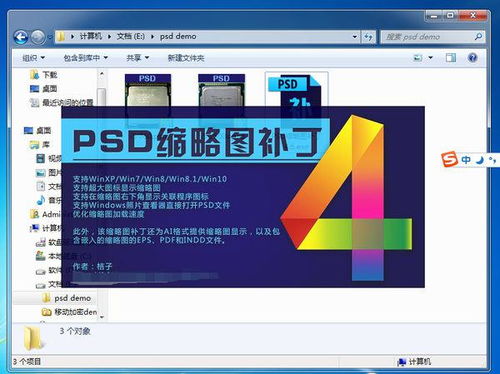Minimize the Explorer window
This screenshot has width=500, height=374.
point(434,16)
